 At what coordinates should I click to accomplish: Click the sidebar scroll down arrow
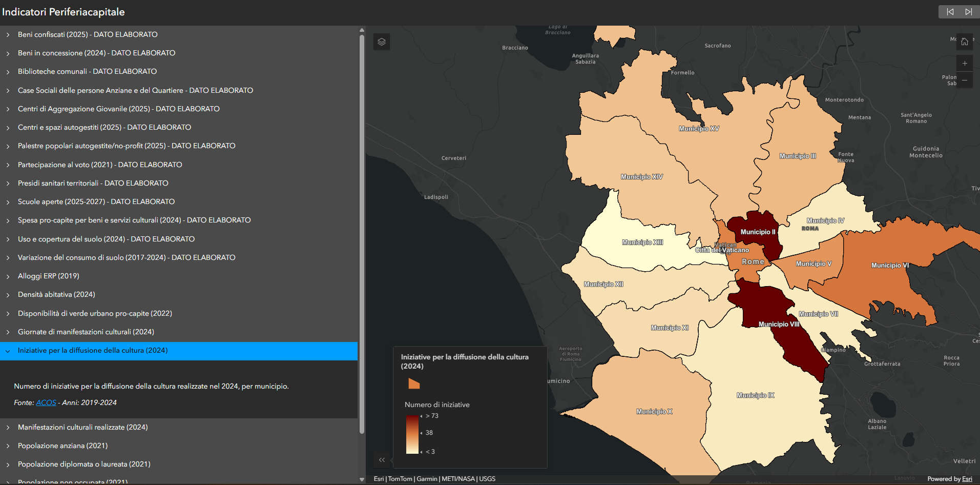[362, 480]
